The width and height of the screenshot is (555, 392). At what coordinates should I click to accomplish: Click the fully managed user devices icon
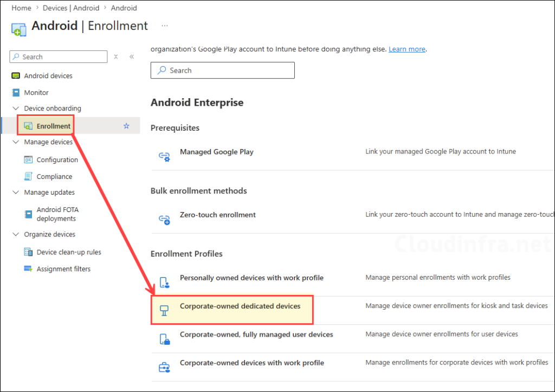tap(165, 339)
